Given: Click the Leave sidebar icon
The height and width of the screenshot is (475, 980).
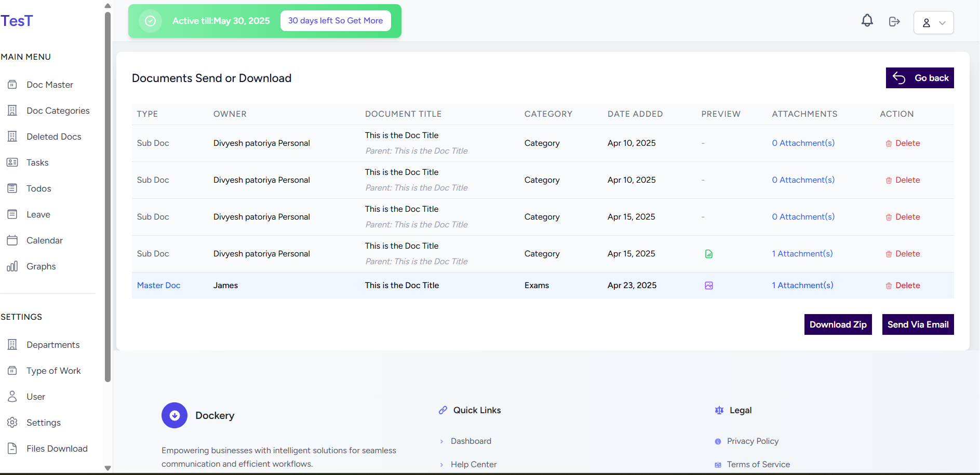Looking at the screenshot, I should [x=12, y=214].
